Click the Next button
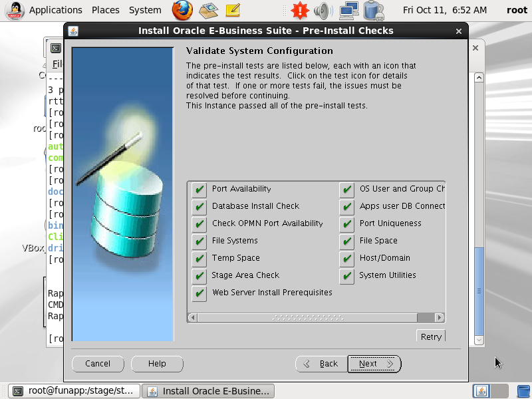This screenshot has width=532, height=399. (x=374, y=364)
